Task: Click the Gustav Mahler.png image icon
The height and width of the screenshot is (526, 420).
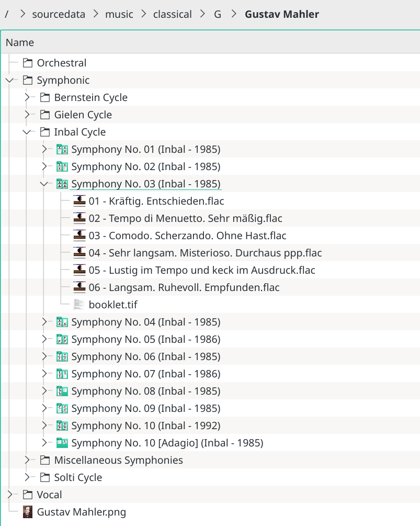Action: (x=27, y=512)
